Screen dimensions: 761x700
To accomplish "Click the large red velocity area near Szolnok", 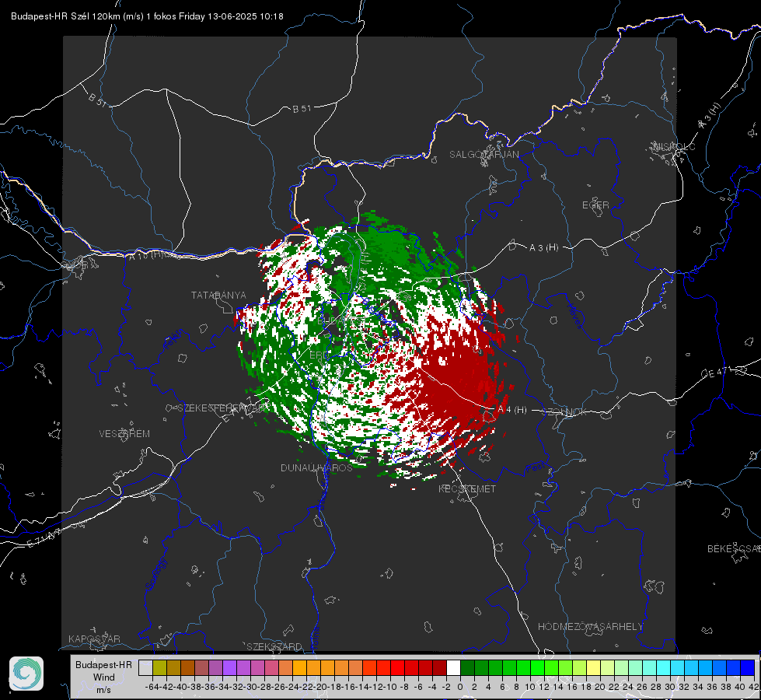I will (456, 379).
